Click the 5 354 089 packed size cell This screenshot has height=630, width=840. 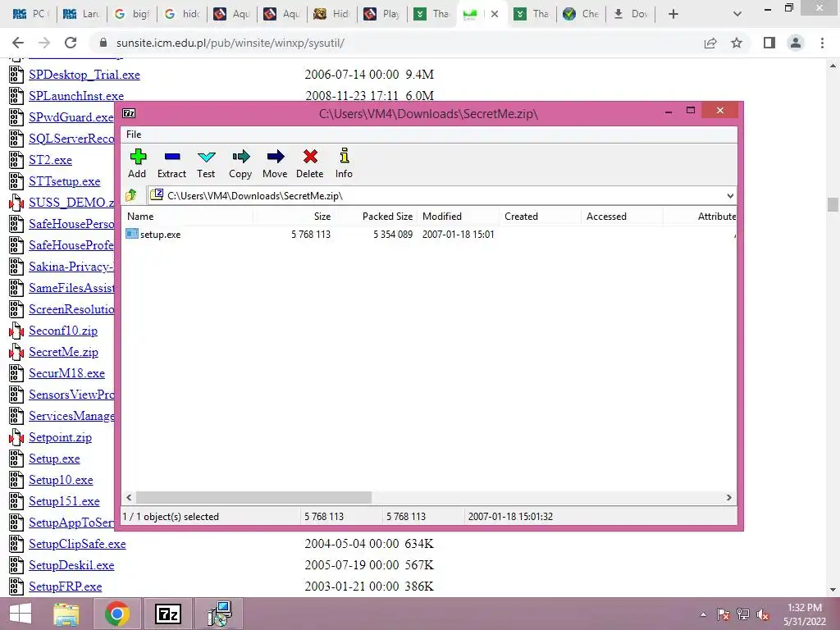(393, 234)
